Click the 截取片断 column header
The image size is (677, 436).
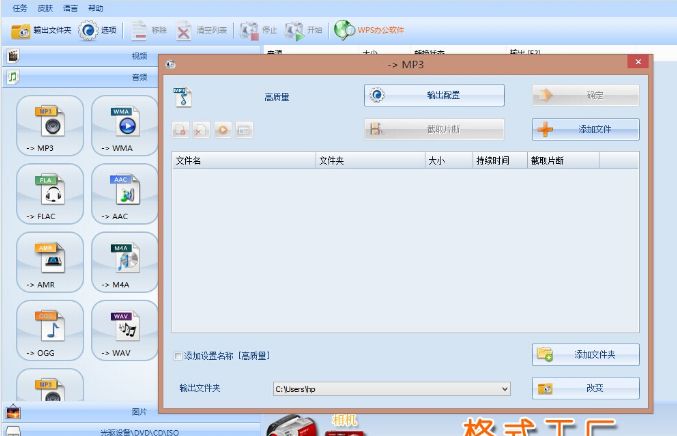563,161
